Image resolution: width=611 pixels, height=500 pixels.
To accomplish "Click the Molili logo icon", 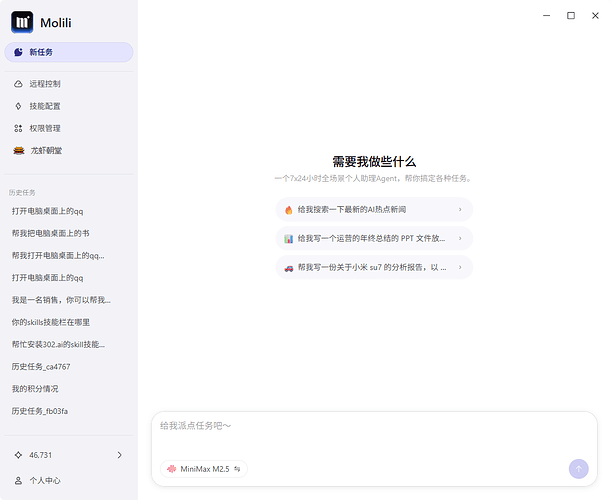I will tap(22, 22).
